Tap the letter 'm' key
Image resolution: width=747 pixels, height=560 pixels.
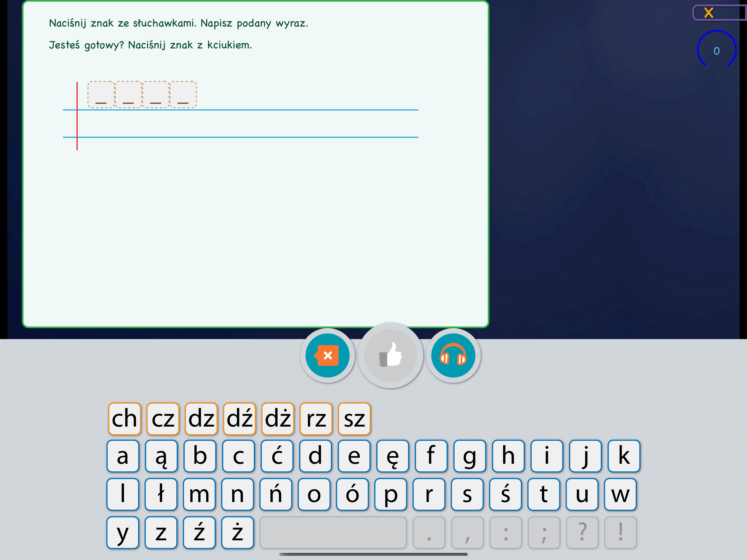coord(199,494)
